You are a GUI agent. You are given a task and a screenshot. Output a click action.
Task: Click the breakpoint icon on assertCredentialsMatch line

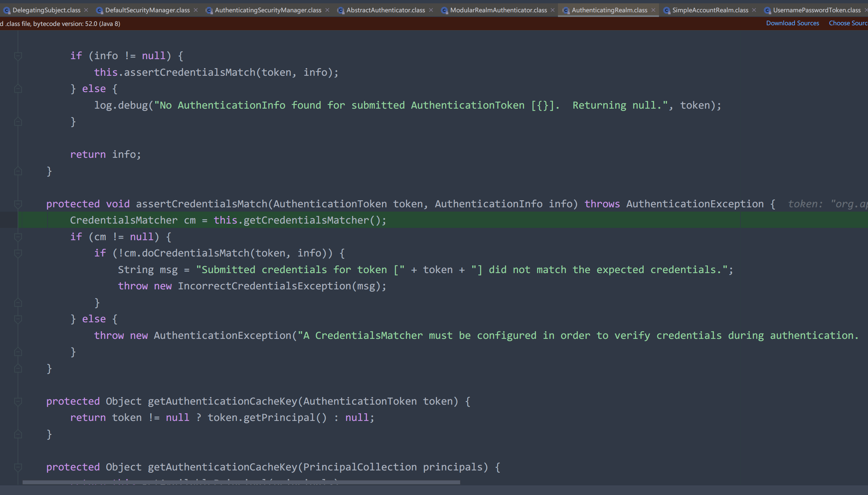[18, 204]
